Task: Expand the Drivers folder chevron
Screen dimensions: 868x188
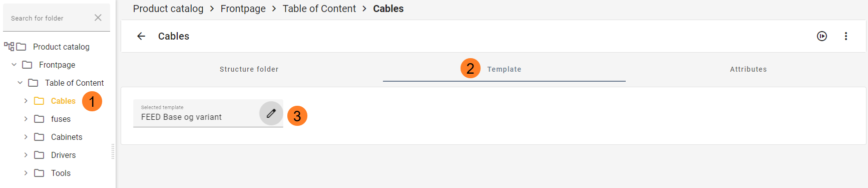Action: tap(26, 155)
